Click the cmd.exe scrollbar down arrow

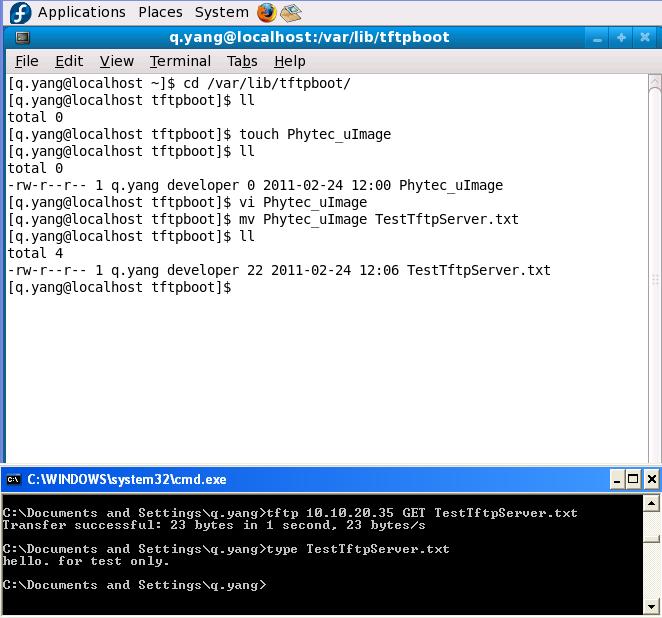(x=651, y=607)
